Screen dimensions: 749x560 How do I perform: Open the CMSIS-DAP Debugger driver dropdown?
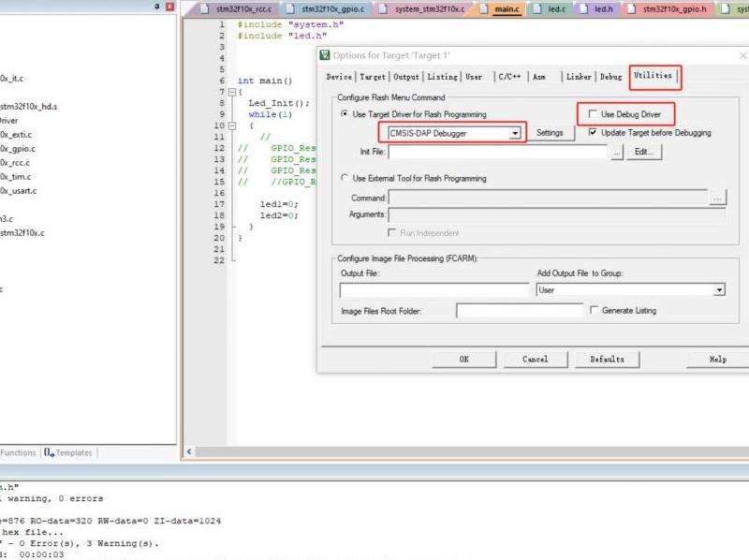[515, 133]
